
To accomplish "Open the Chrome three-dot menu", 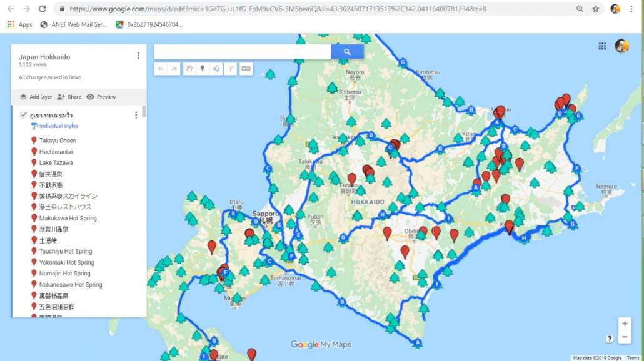I will [631, 9].
